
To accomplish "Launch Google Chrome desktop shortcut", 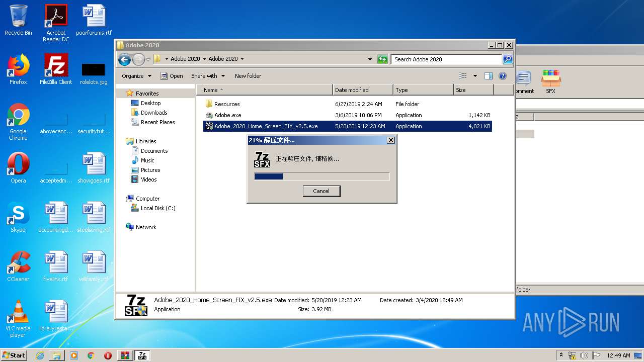I will coord(18,122).
